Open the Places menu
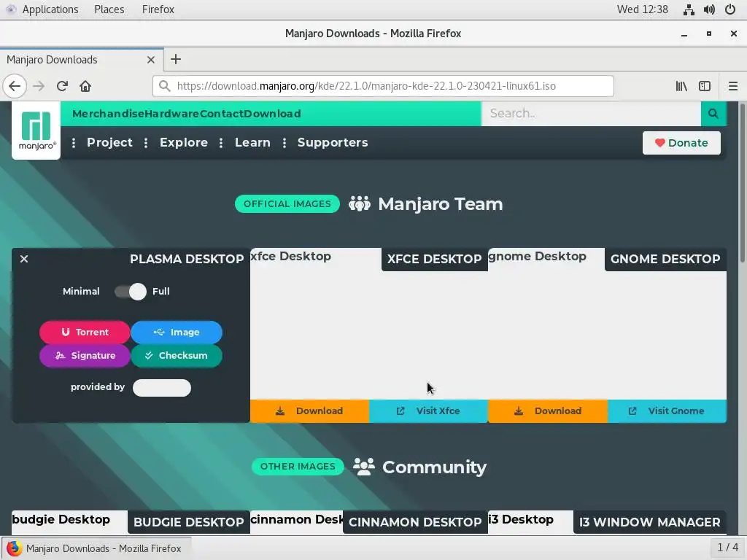Image resolution: width=747 pixels, height=560 pixels. tap(109, 9)
